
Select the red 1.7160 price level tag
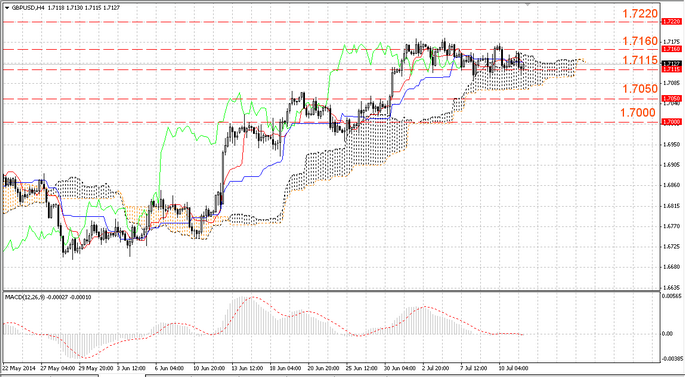[x=672, y=49]
